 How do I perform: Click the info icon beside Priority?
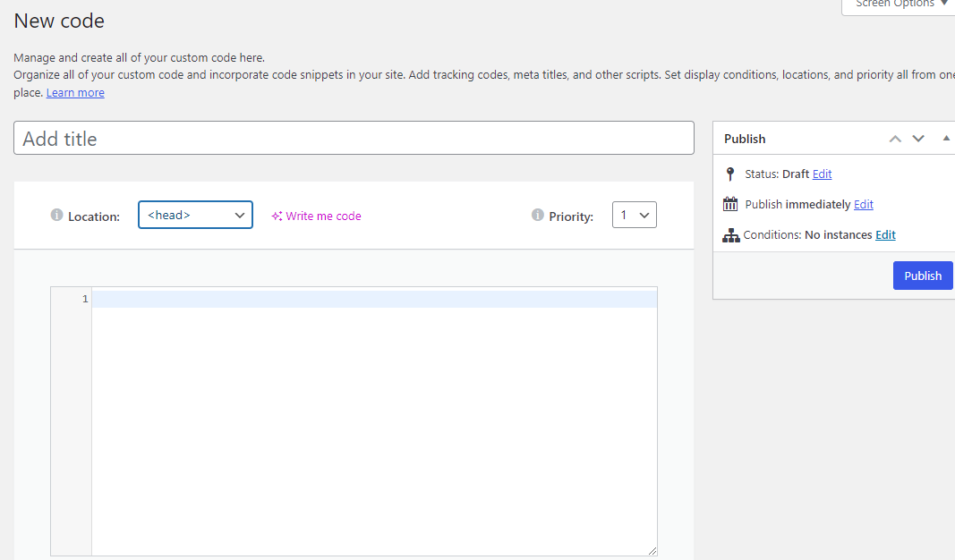tap(538, 215)
